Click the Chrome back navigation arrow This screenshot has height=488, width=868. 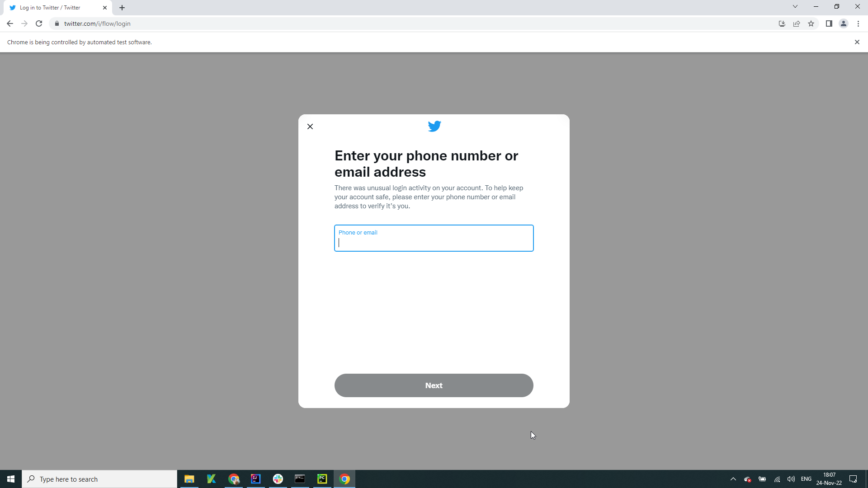click(10, 24)
